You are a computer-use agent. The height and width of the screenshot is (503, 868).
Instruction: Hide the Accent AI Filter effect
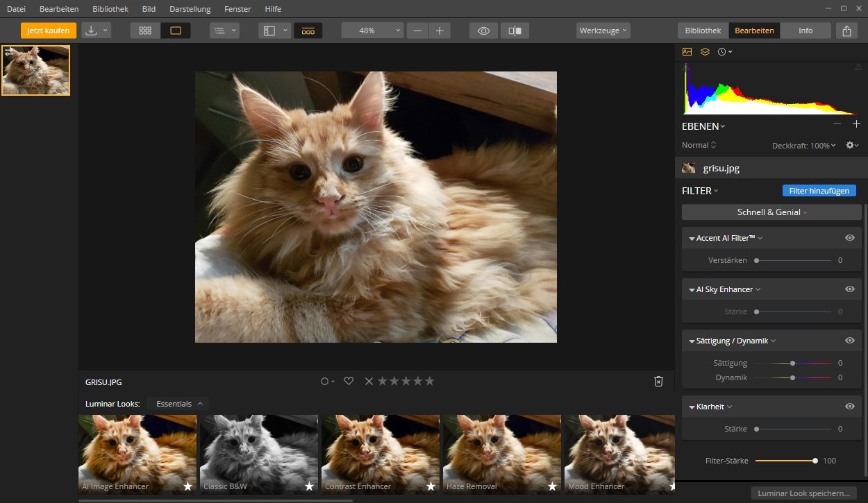[849, 238]
